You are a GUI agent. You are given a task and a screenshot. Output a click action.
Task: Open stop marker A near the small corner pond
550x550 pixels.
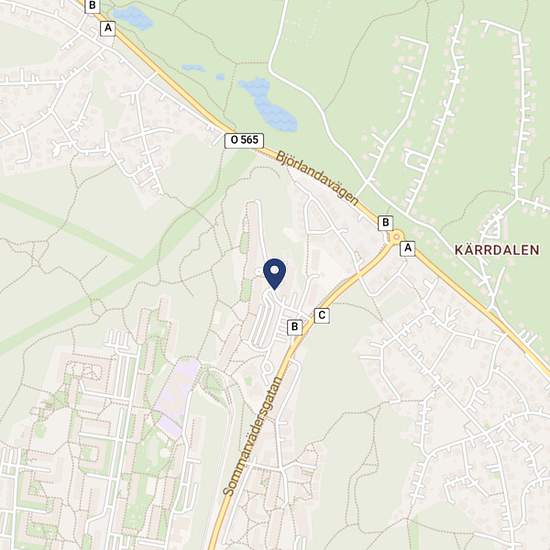click(108, 28)
